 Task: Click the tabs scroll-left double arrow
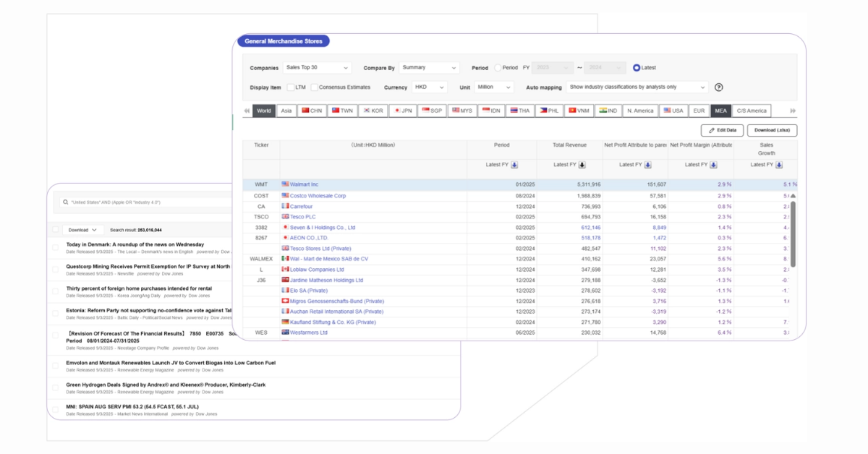(247, 111)
